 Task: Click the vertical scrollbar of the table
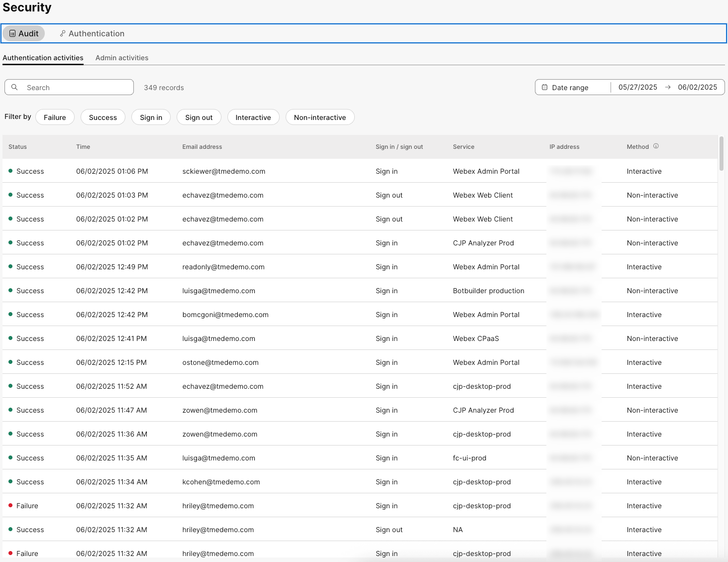point(722,154)
